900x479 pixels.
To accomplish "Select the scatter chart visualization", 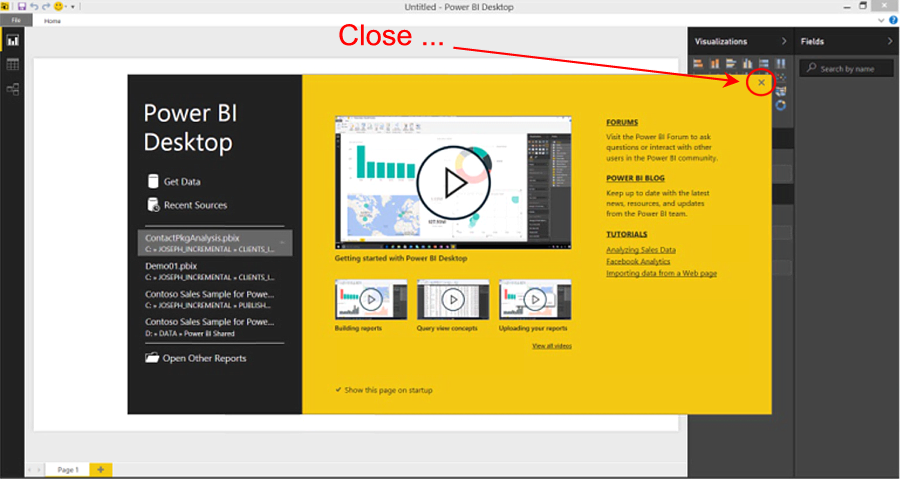I will pos(781,77).
